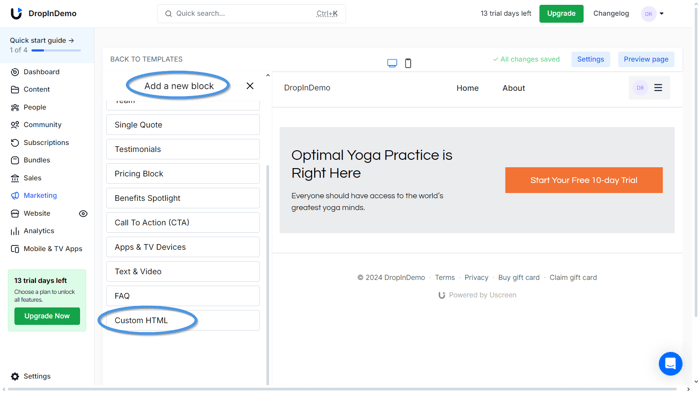This screenshot has width=700, height=393.
Task: Focus the Quick search field
Action: coord(251,14)
